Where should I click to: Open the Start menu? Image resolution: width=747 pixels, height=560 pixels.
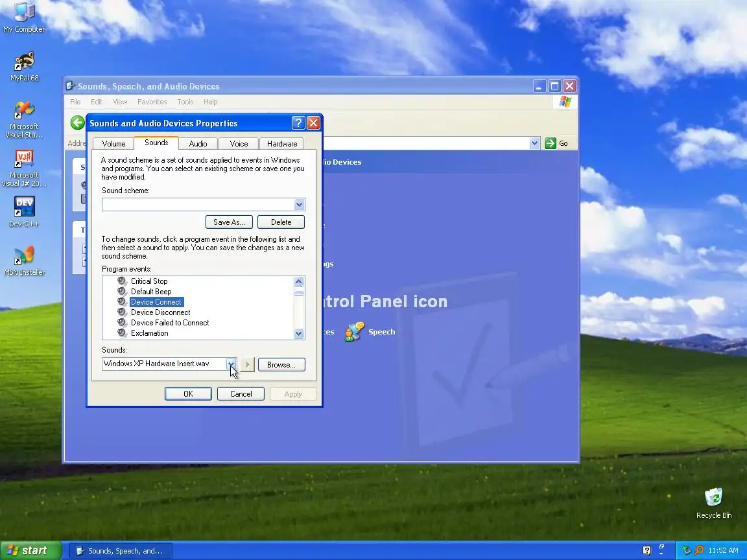[x=31, y=550]
